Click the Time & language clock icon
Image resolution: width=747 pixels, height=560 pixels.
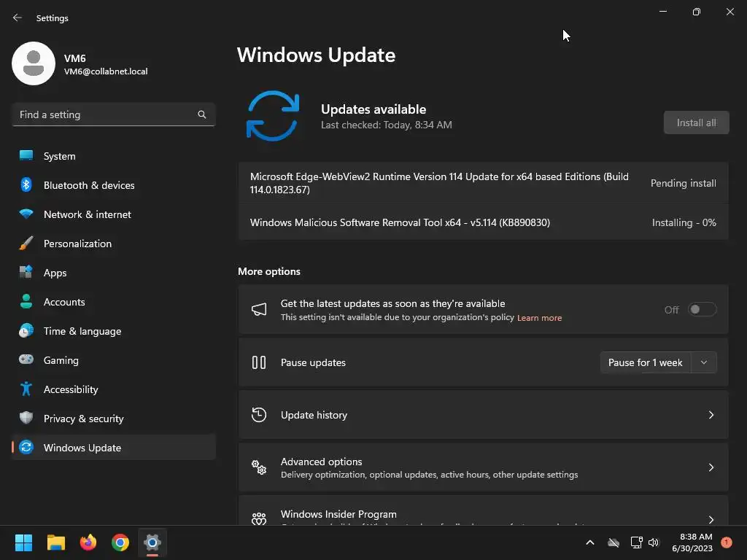point(26,330)
